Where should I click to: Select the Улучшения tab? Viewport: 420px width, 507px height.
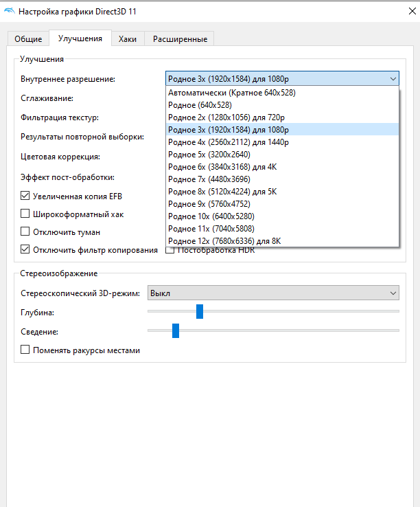(x=80, y=38)
